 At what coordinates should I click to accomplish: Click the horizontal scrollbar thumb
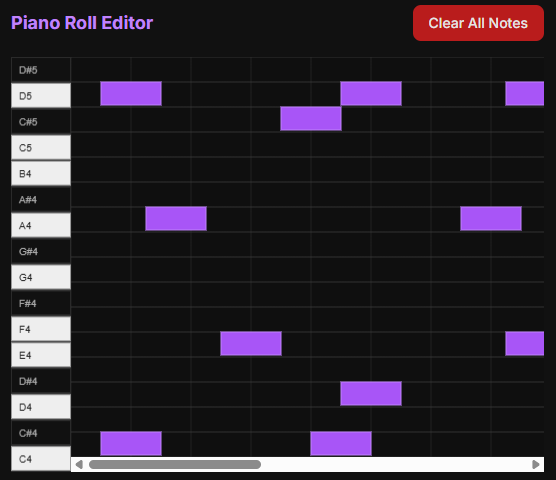175,464
